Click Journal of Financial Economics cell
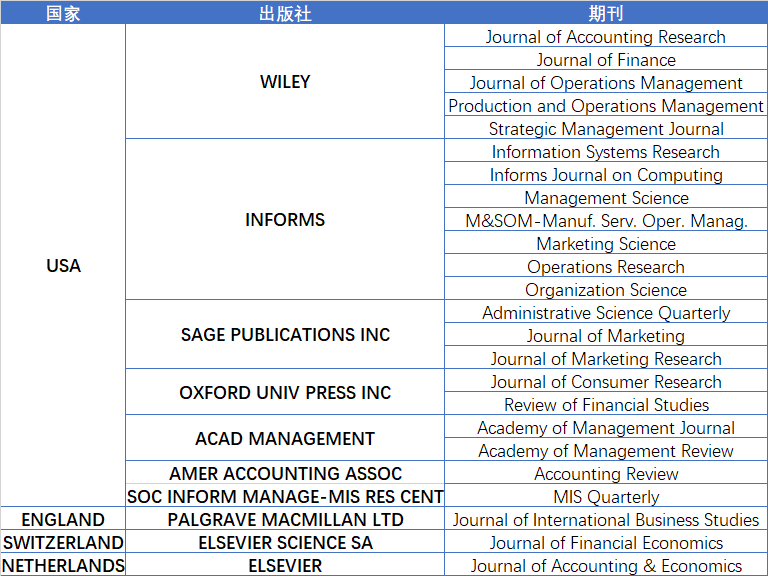Screen dimensions: 768x576 coord(606,542)
